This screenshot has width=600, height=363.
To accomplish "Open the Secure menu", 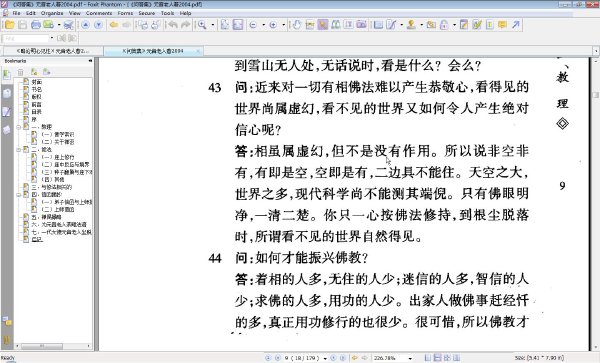I will coord(147,13).
